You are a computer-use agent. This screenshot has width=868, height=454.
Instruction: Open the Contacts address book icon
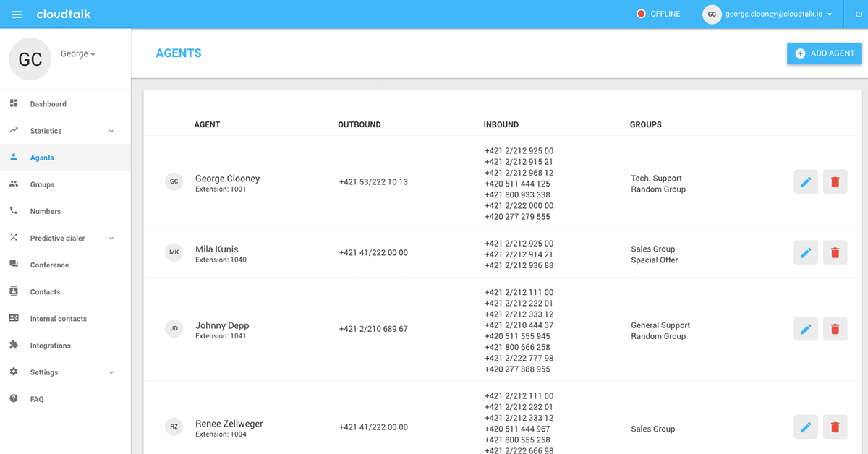pos(16,291)
